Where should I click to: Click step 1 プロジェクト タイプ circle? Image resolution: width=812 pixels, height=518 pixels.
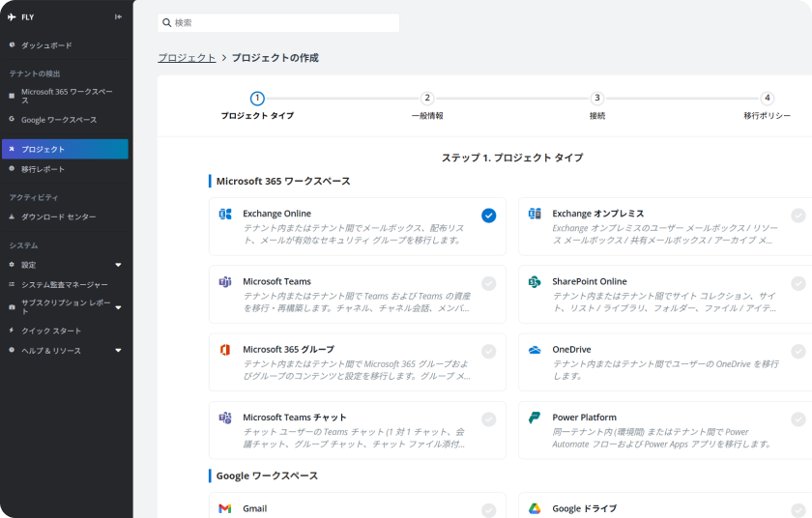coord(257,99)
